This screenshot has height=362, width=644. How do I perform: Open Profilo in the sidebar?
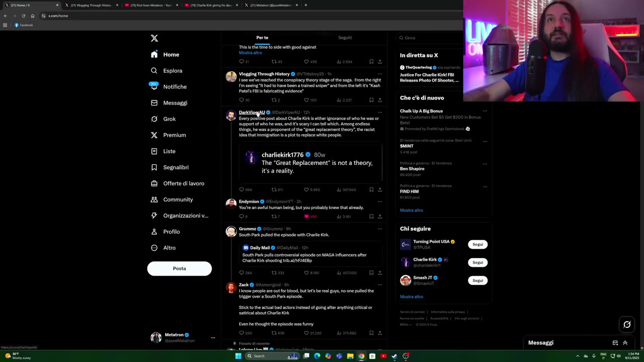point(165,231)
